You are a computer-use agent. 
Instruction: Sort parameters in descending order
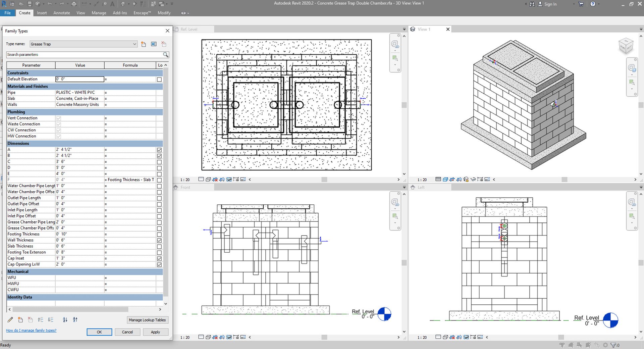pos(75,320)
